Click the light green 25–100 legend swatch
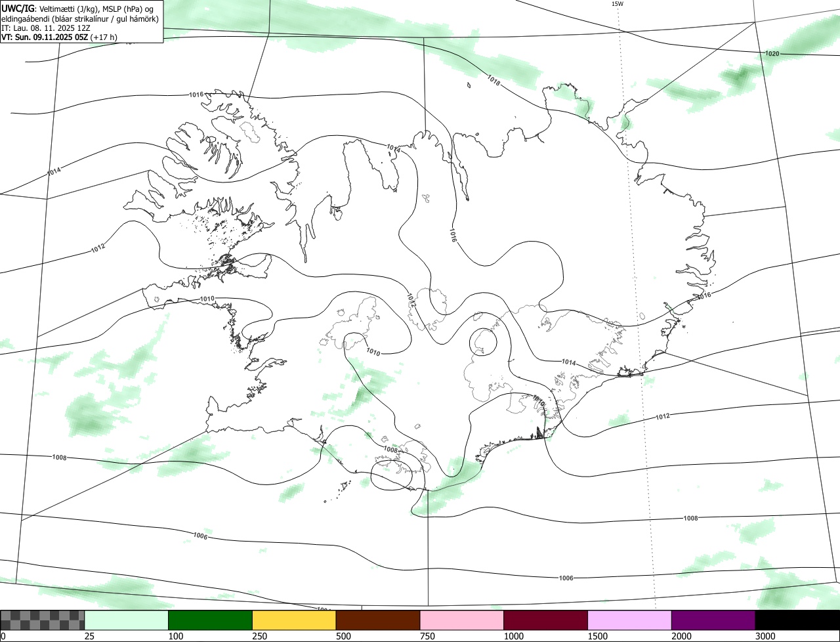 [x=127, y=620]
